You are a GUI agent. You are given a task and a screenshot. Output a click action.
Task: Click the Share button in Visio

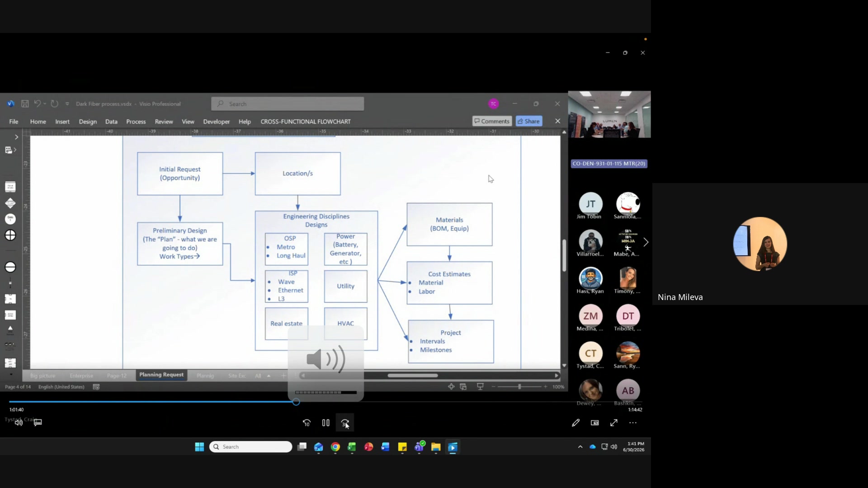528,121
